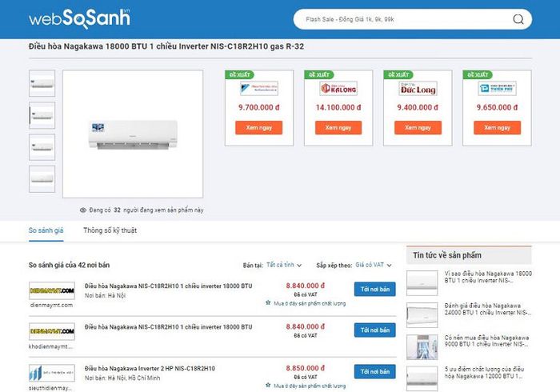Click the eye viewers icon
The height and width of the screenshot is (392, 560).
(x=83, y=210)
